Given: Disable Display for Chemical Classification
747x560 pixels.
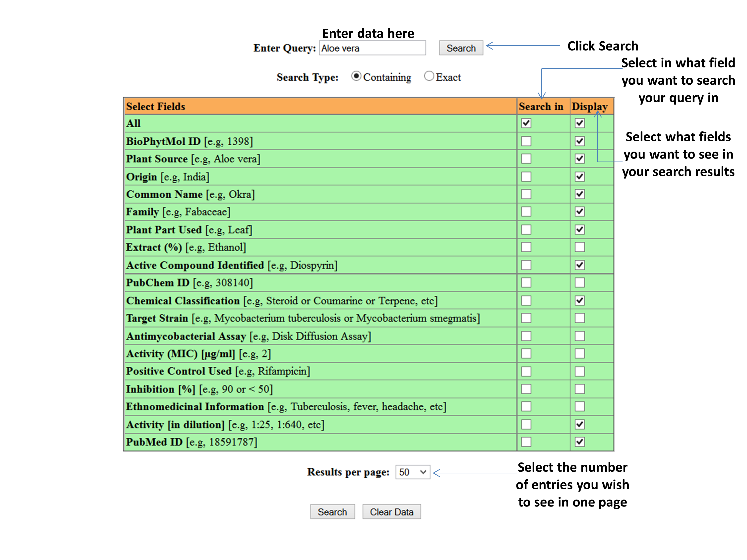Looking at the screenshot, I should [579, 300].
